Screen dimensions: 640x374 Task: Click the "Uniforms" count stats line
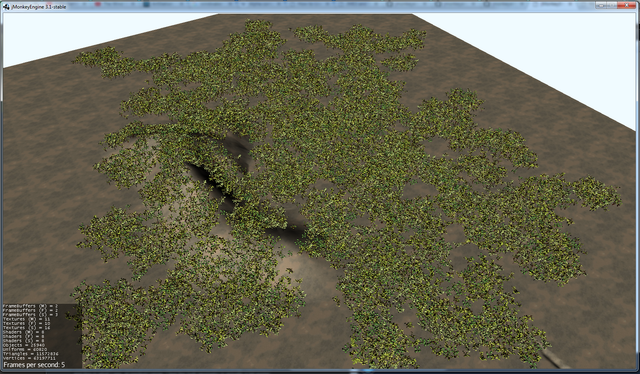[x=25, y=349]
